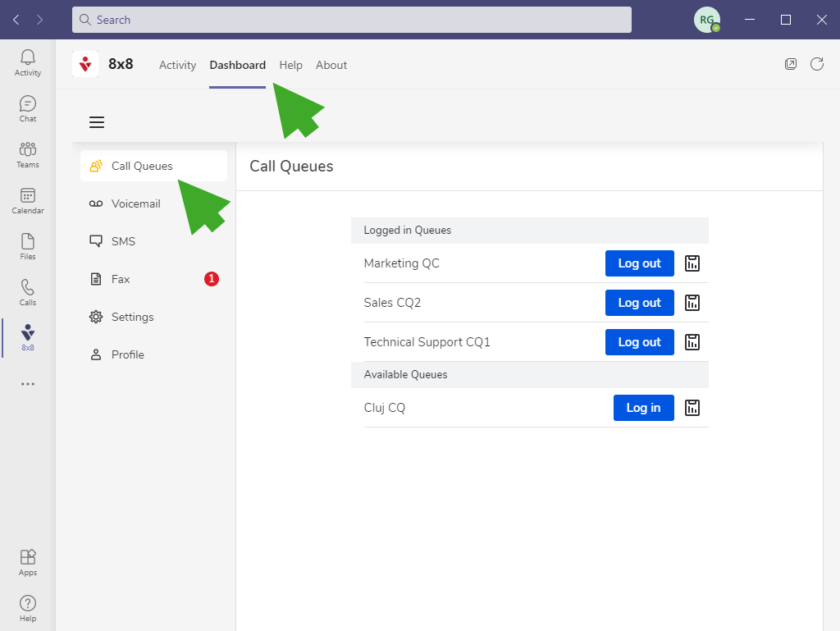Switch to the Activity tab in 8x8

(x=177, y=65)
